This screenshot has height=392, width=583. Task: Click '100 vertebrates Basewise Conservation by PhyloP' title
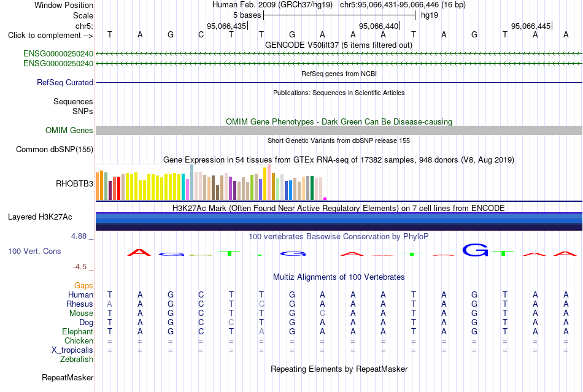[339, 236]
